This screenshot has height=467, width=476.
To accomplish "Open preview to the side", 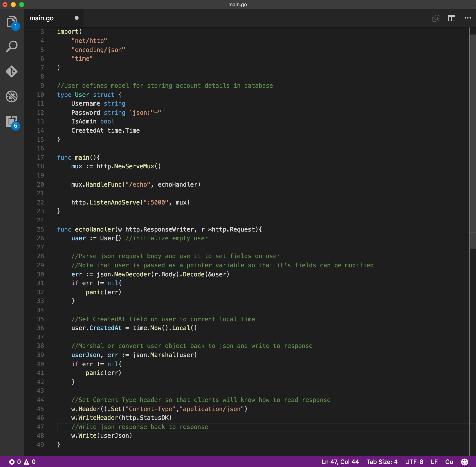I will coord(436,18).
